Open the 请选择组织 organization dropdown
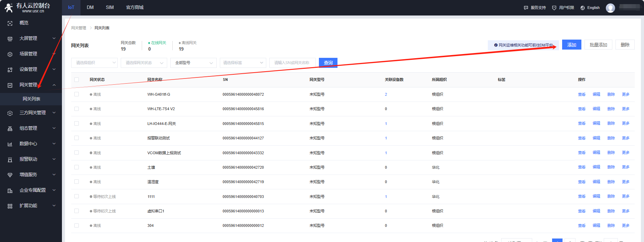The width and height of the screenshot is (644, 242). point(94,63)
